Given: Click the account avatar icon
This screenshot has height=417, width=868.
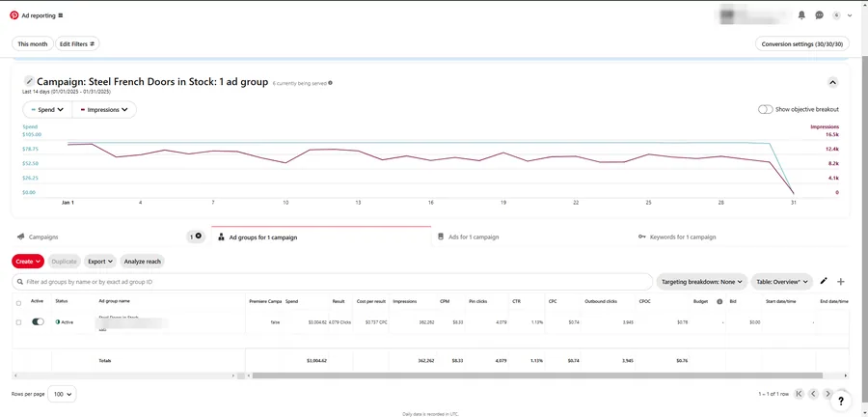Looking at the screenshot, I should click(x=836, y=15).
